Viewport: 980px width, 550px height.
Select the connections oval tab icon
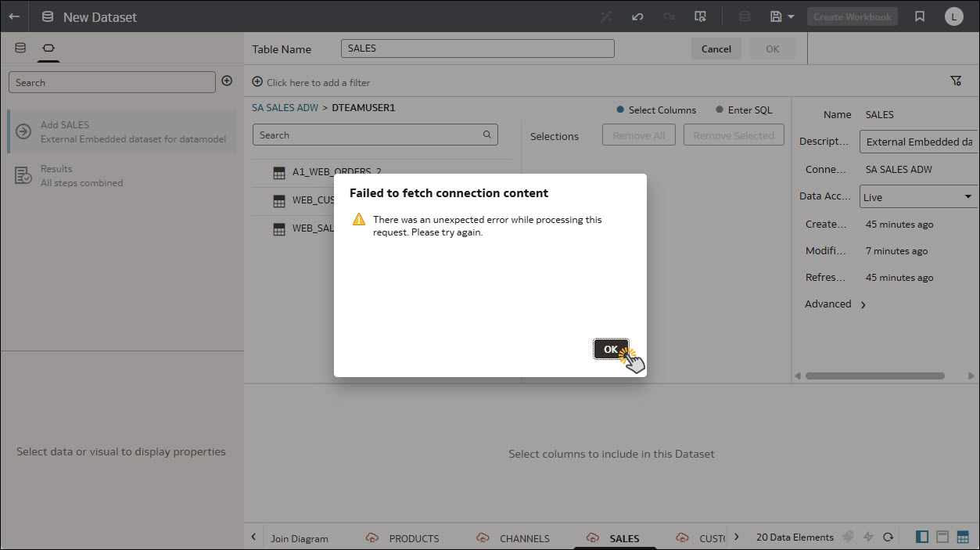click(x=48, y=48)
